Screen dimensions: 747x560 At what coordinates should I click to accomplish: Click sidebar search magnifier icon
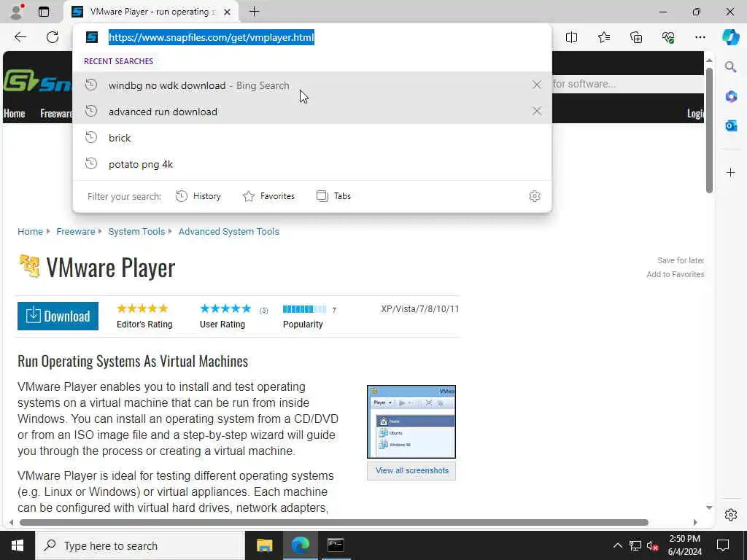(x=731, y=67)
